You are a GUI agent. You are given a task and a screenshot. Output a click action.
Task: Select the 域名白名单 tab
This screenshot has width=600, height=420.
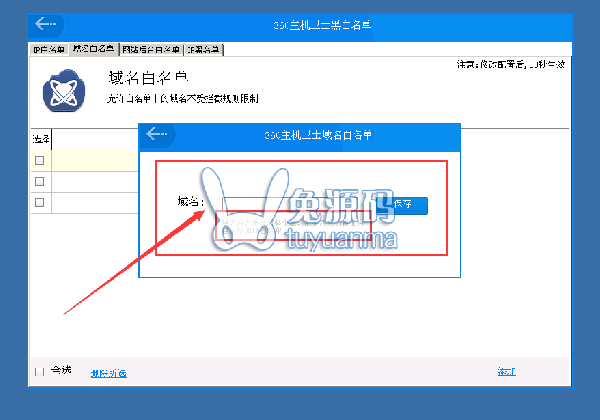[93, 49]
